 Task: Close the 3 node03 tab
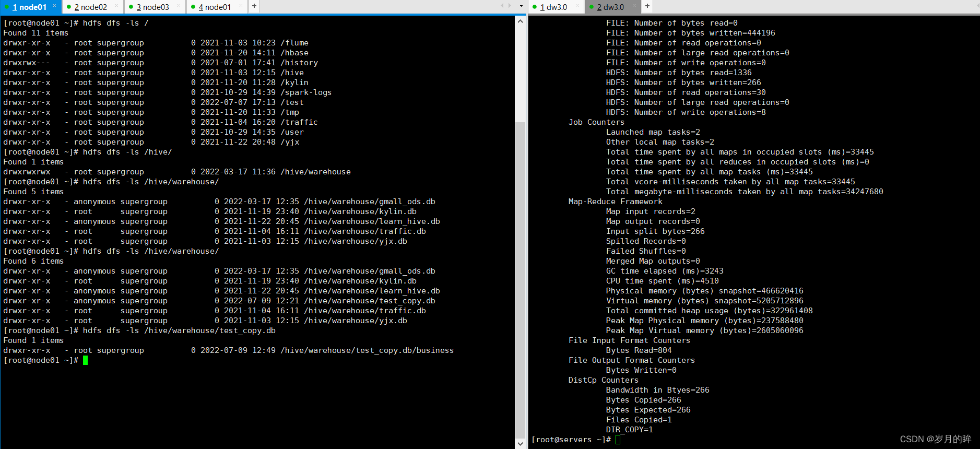[179, 6]
